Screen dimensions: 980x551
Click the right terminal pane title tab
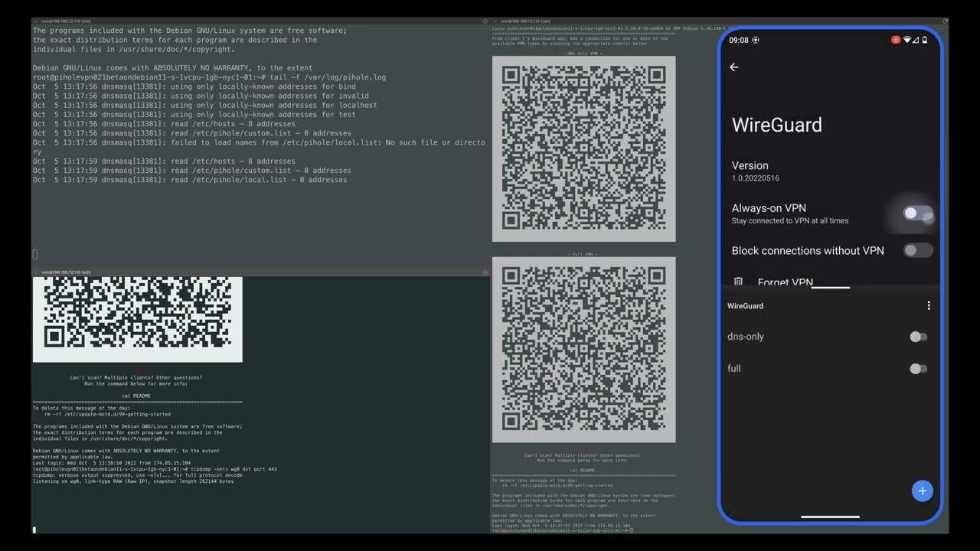point(524,21)
